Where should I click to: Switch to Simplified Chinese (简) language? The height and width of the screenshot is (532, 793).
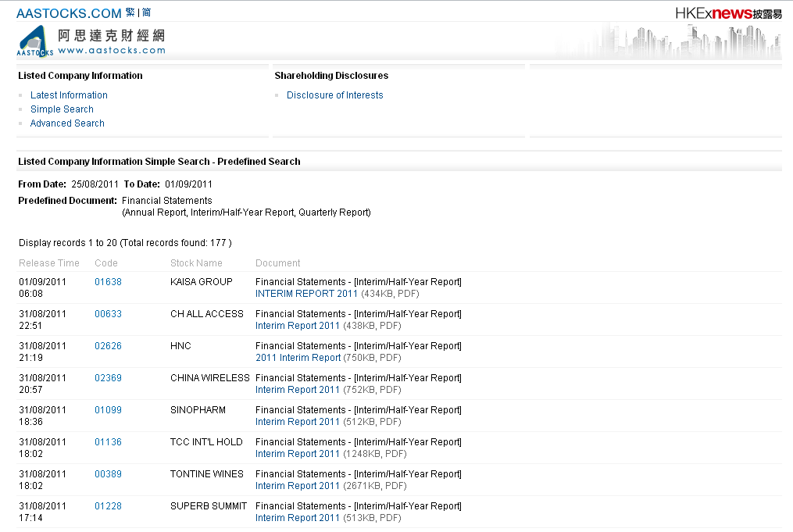(147, 12)
